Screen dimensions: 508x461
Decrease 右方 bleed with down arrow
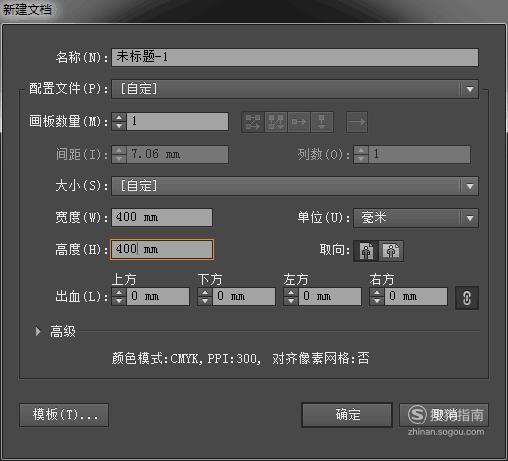[x=377, y=301]
